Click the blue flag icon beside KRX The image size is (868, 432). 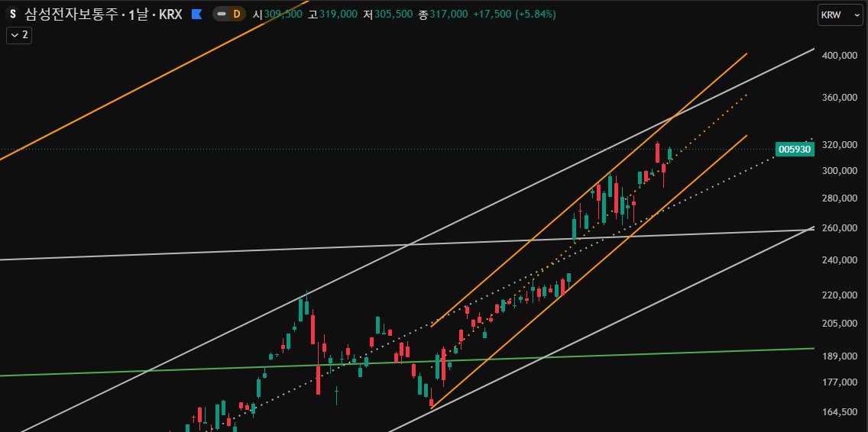196,15
